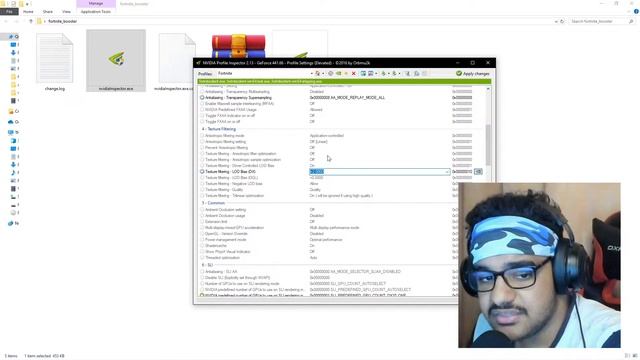Open the export profiles dropdown arrow

tap(389, 73)
